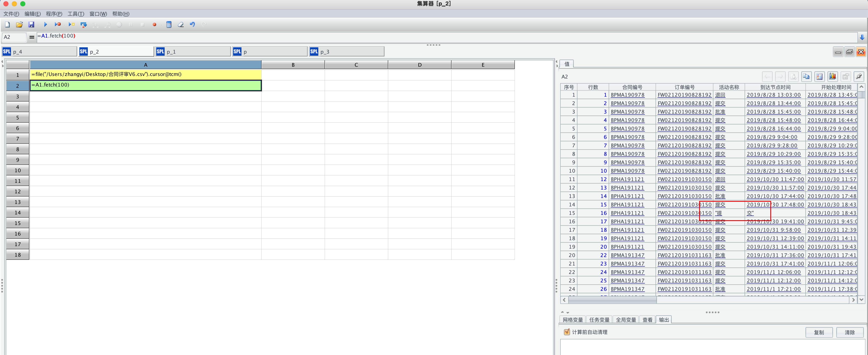Click the bar chart icon in value panel
The height and width of the screenshot is (355, 868).
click(833, 76)
